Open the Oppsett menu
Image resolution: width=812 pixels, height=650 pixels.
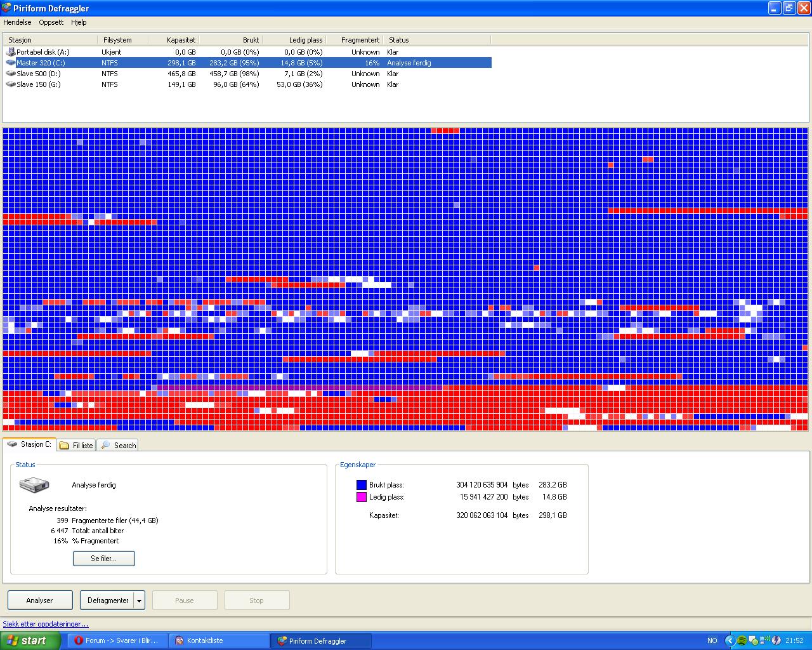[51, 22]
